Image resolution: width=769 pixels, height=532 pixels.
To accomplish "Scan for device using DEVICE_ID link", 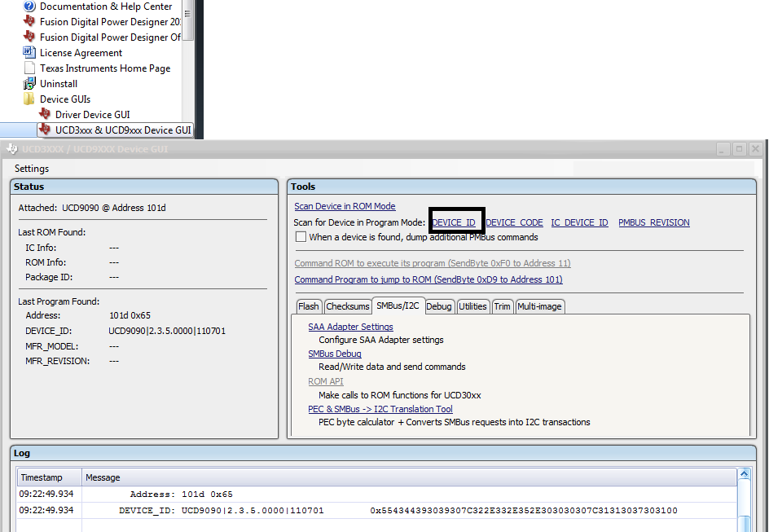I will (x=454, y=222).
